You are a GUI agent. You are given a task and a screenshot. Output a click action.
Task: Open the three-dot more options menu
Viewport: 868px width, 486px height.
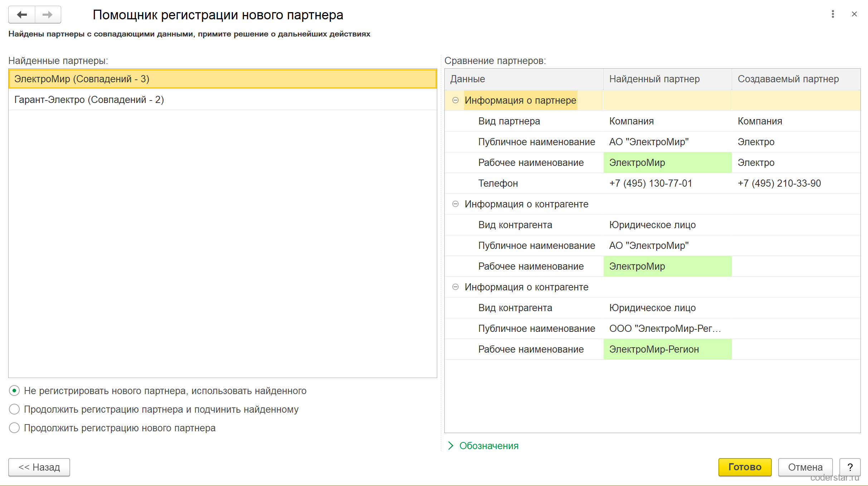(833, 14)
